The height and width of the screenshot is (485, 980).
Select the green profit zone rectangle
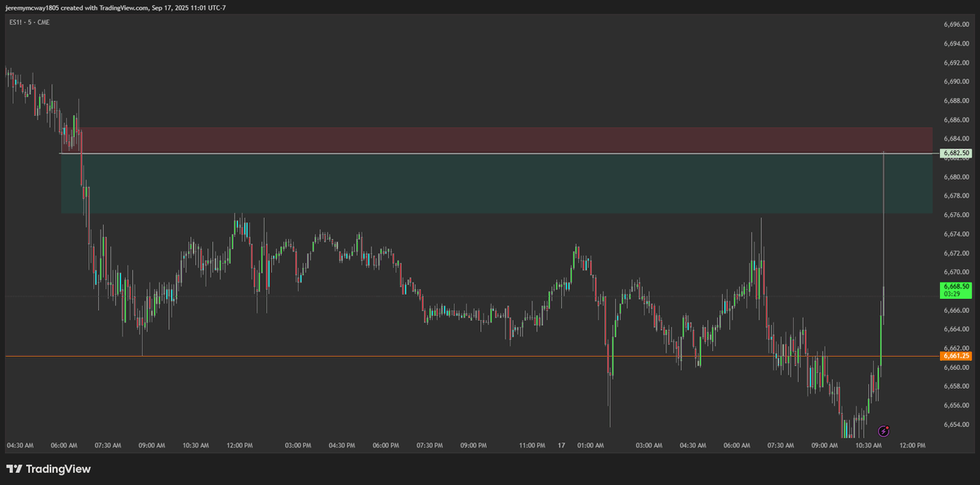(497, 184)
